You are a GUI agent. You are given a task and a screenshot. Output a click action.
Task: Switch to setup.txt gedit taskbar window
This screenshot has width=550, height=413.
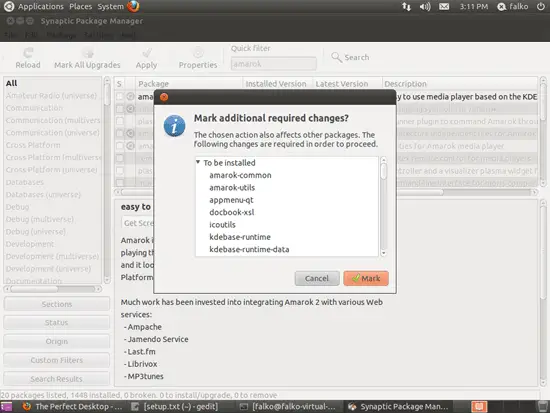pyautogui.click(x=175, y=407)
